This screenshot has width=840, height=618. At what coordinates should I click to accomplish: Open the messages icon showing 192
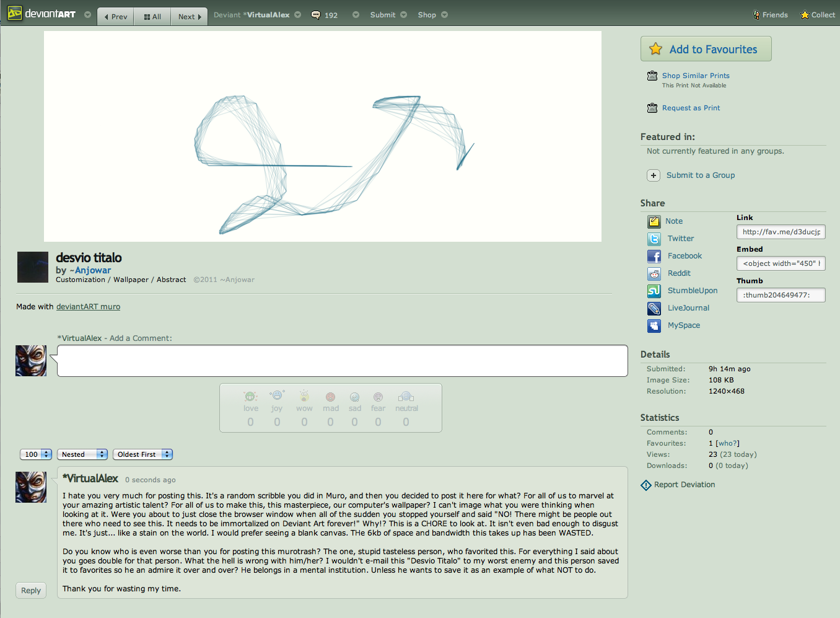pos(317,15)
